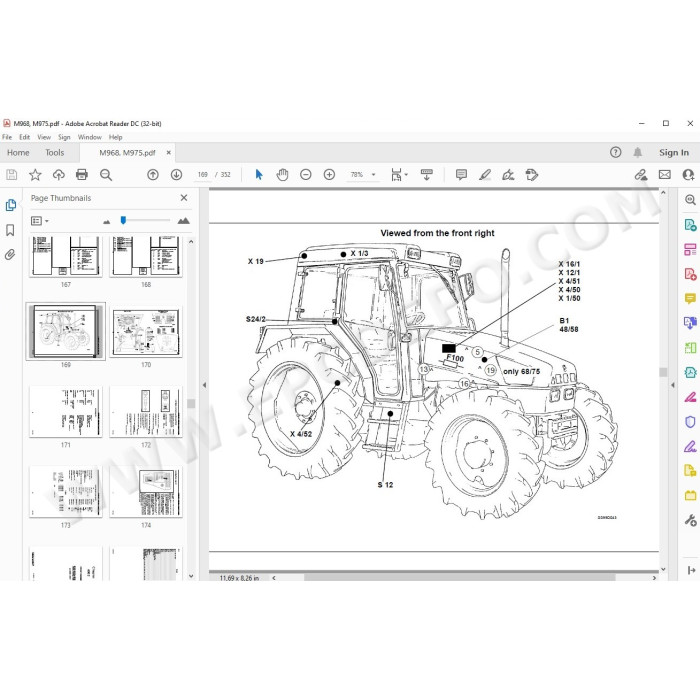This screenshot has height=700, width=700.
Task: Select page 173 thumbnail
Action: click(x=66, y=492)
